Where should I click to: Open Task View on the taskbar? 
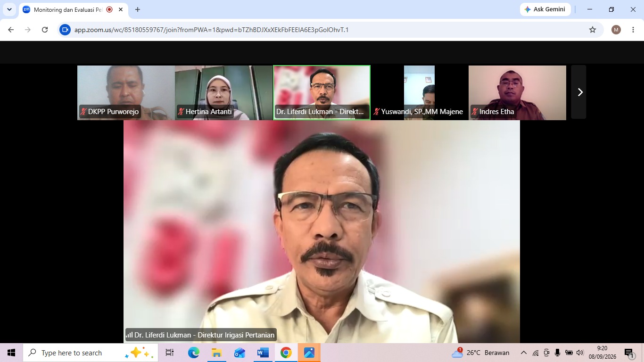click(170, 353)
